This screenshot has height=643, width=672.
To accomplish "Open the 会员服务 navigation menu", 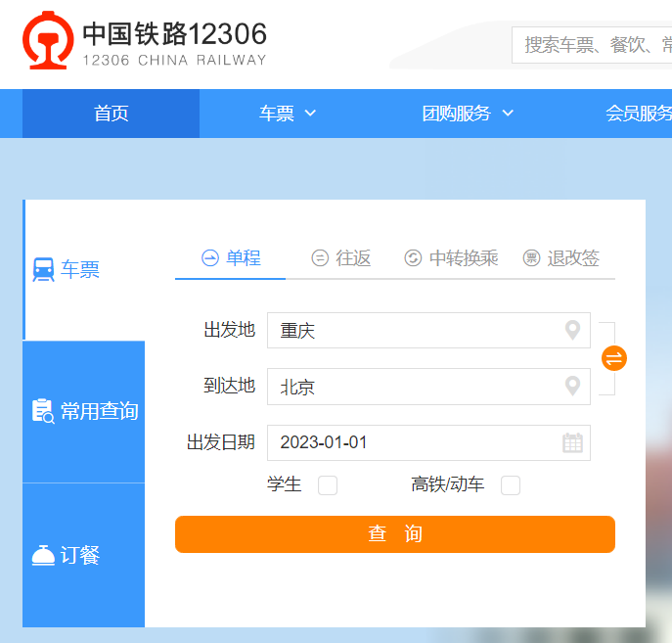I will [638, 114].
